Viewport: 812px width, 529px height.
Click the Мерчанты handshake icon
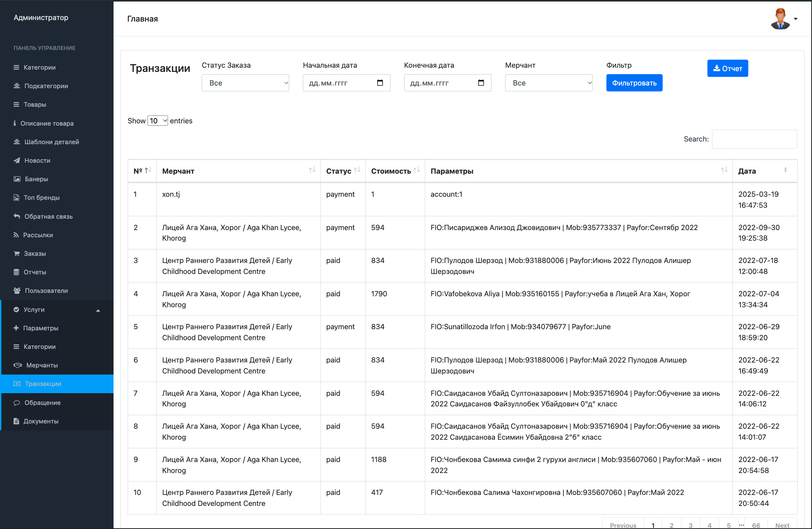pyautogui.click(x=18, y=365)
